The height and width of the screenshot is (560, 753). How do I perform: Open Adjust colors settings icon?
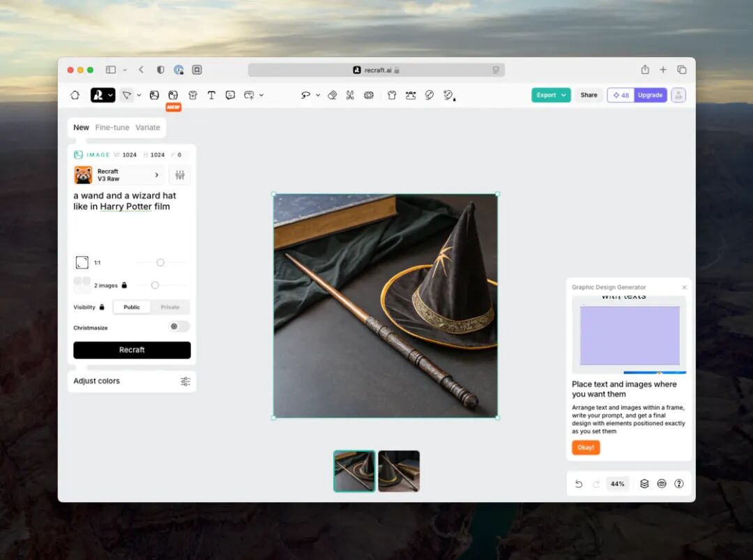(185, 381)
